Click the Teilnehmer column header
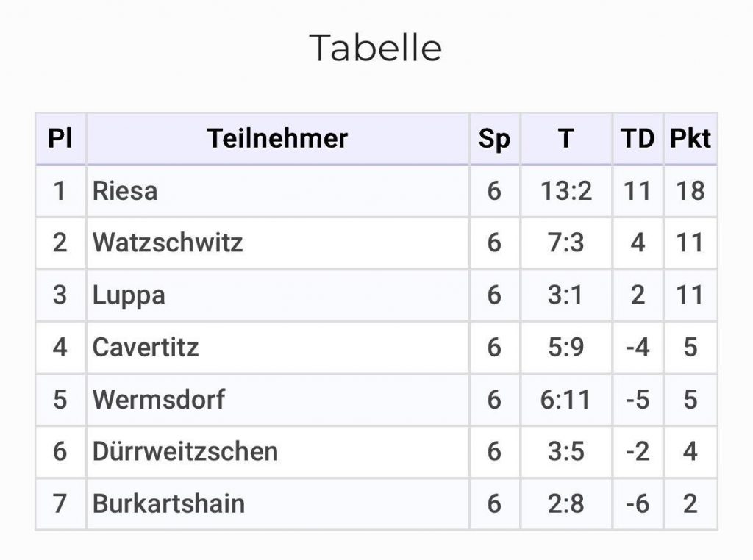The height and width of the screenshot is (560, 753). (277, 138)
